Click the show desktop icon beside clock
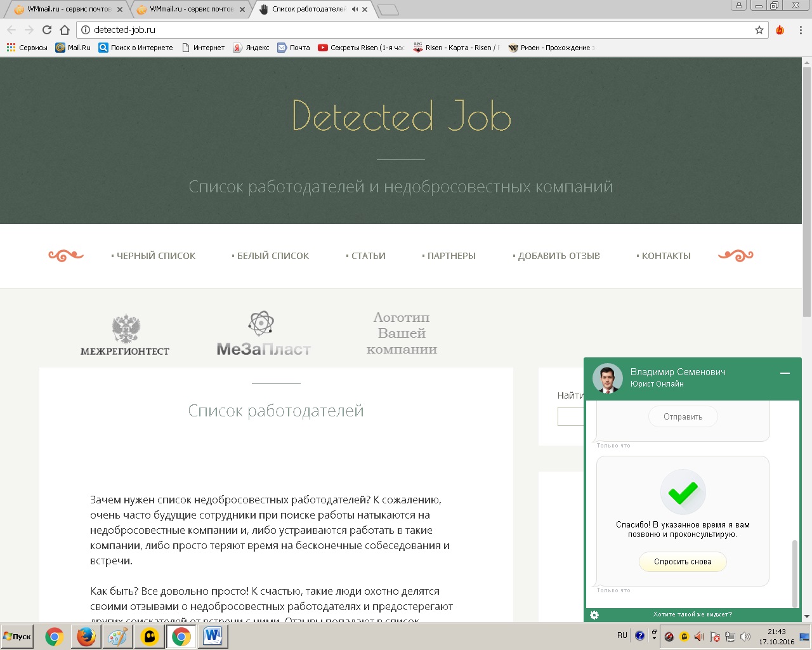This screenshot has height=650, width=812. point(805,637)
